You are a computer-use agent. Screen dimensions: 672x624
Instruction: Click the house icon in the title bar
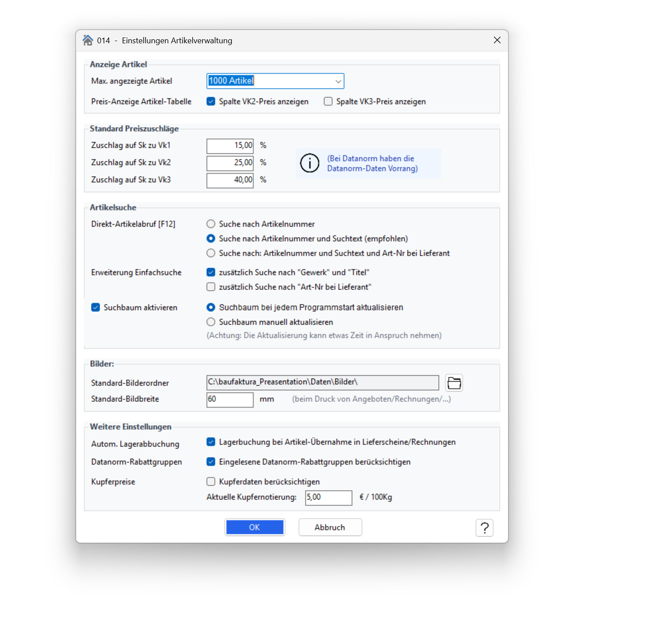88,40
